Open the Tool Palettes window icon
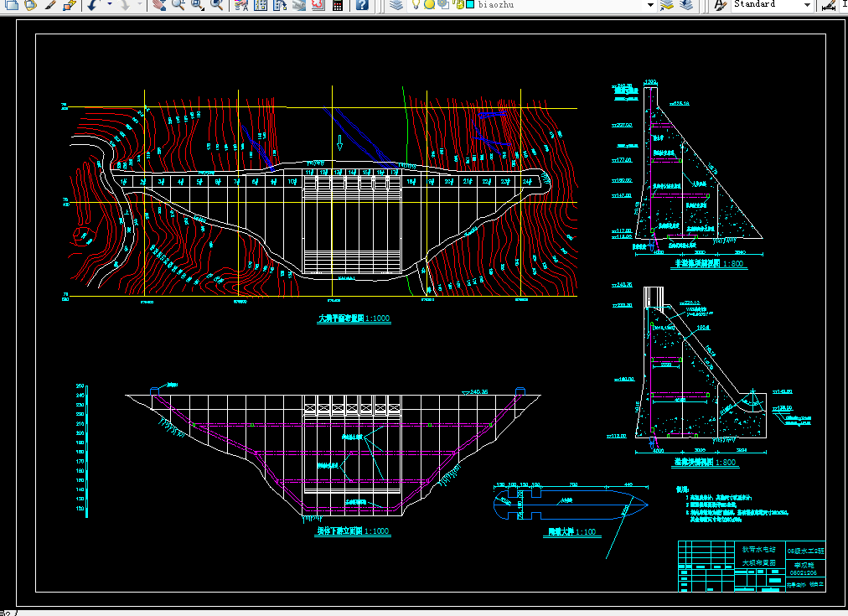The width and height of the screenshot is (848, 616). coord(280,5)
